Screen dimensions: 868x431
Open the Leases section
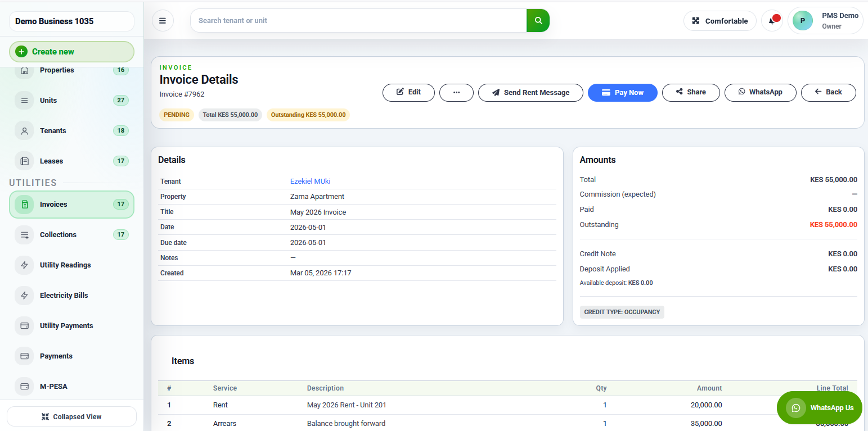[51, 161]
